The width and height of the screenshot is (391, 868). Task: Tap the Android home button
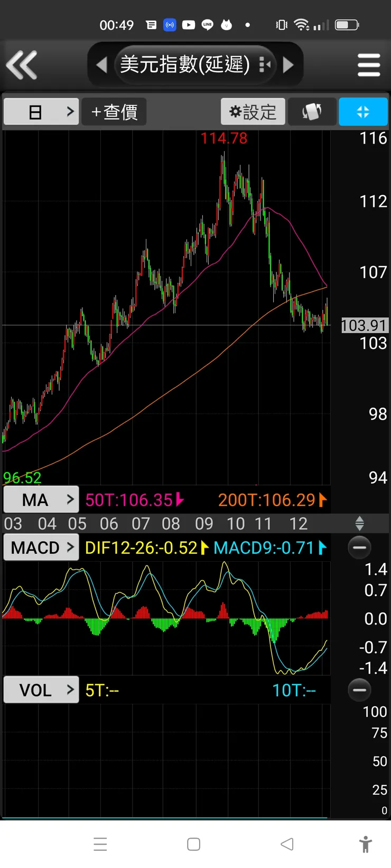click(x=194, y=844)
